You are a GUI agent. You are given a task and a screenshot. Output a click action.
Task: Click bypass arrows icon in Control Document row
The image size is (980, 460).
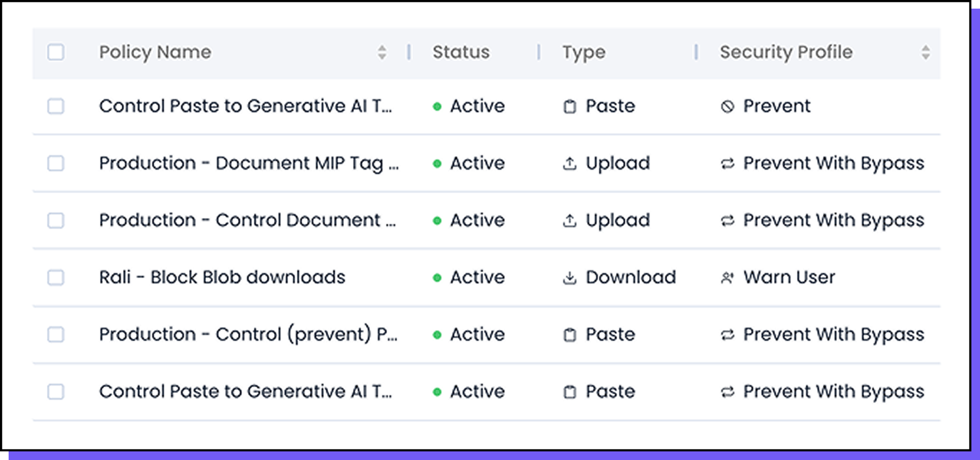pos(727,221)
